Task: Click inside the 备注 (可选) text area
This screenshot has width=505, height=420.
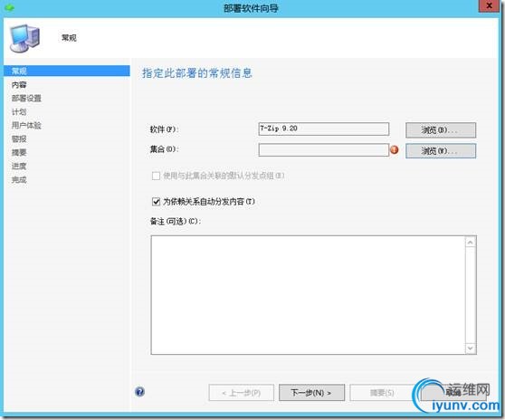Action: pos(308,295)
